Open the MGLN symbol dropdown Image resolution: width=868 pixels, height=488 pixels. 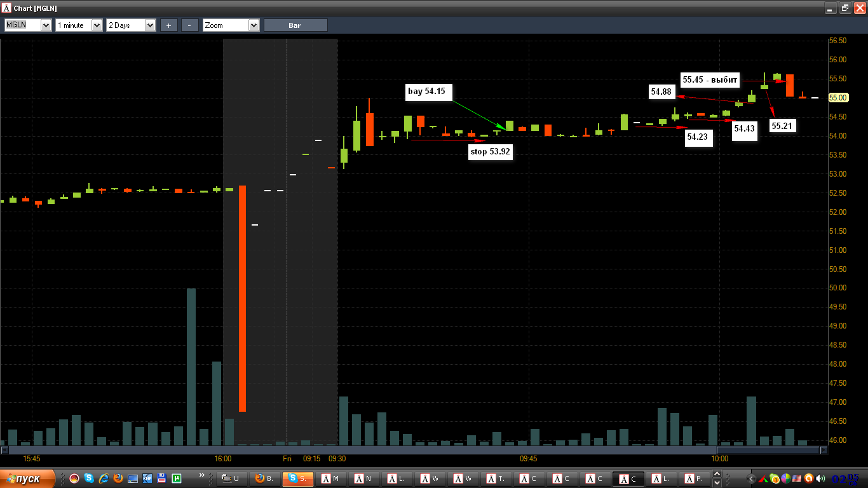[x=28, y=25]
